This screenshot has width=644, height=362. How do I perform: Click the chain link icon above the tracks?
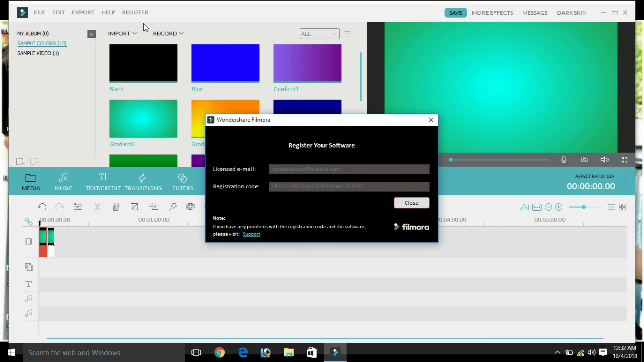pyautogui.click(x=28, y=222)
